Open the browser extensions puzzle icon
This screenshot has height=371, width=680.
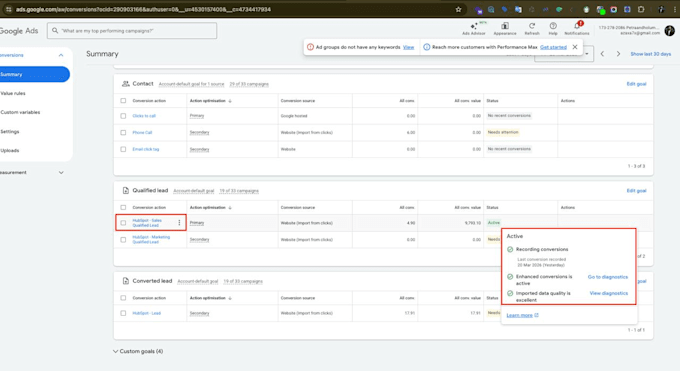pos(641,9)
